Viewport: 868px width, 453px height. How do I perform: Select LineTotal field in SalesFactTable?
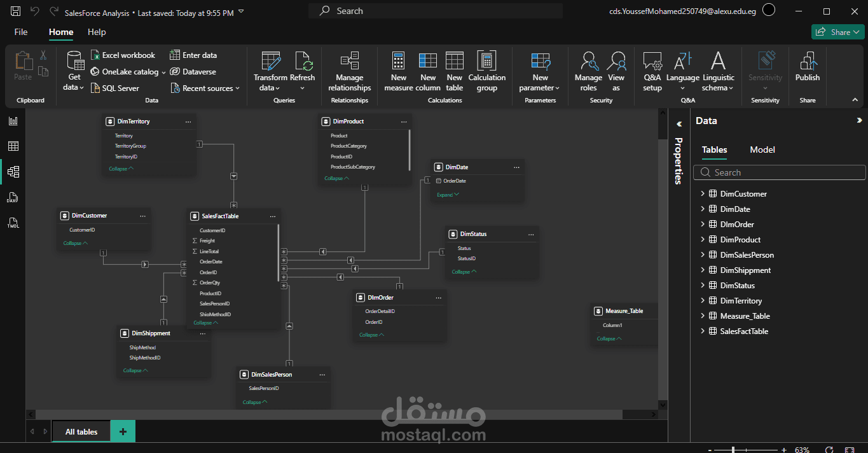[209, 251]
